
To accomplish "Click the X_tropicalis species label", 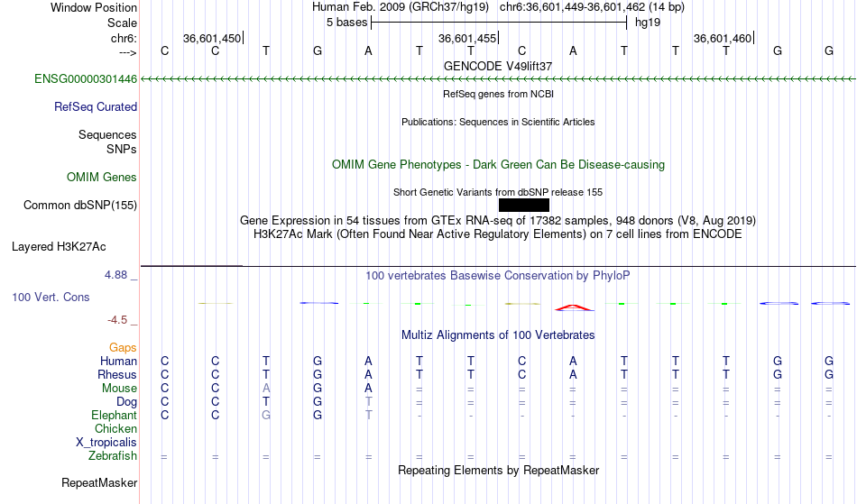I will [x=106, y=443].
